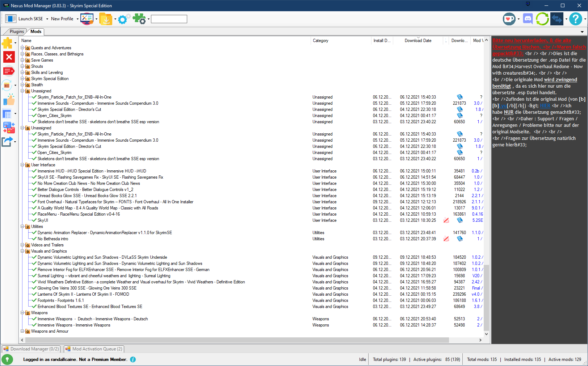Viewport: 588px width, 366px height.
Task: Click the blue question mark help icon
Action: click(x=575, y=19)
